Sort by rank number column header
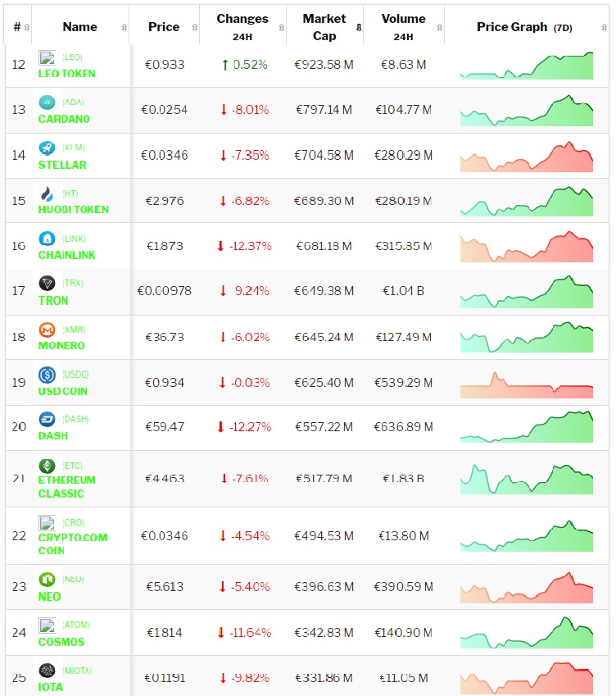 (x=17, y=27)
